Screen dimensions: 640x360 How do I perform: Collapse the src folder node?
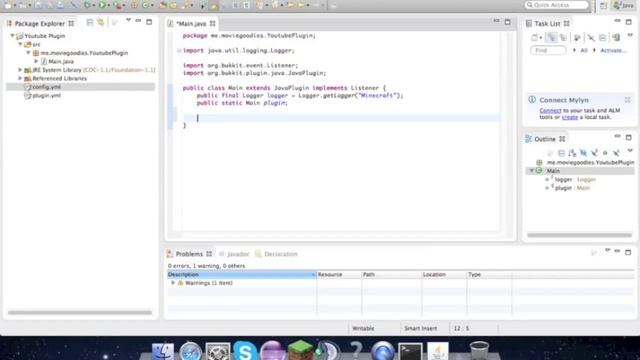pyautogui.click(x=20, y=44)
